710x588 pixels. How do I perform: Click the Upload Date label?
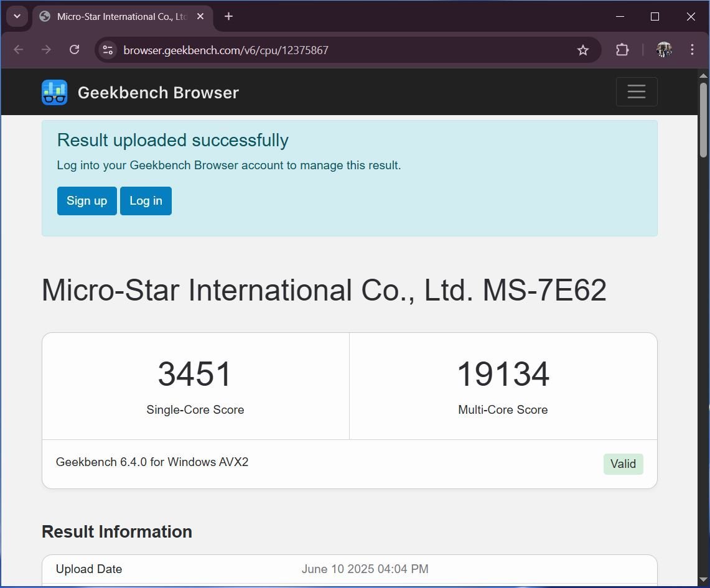click(89, 569)
